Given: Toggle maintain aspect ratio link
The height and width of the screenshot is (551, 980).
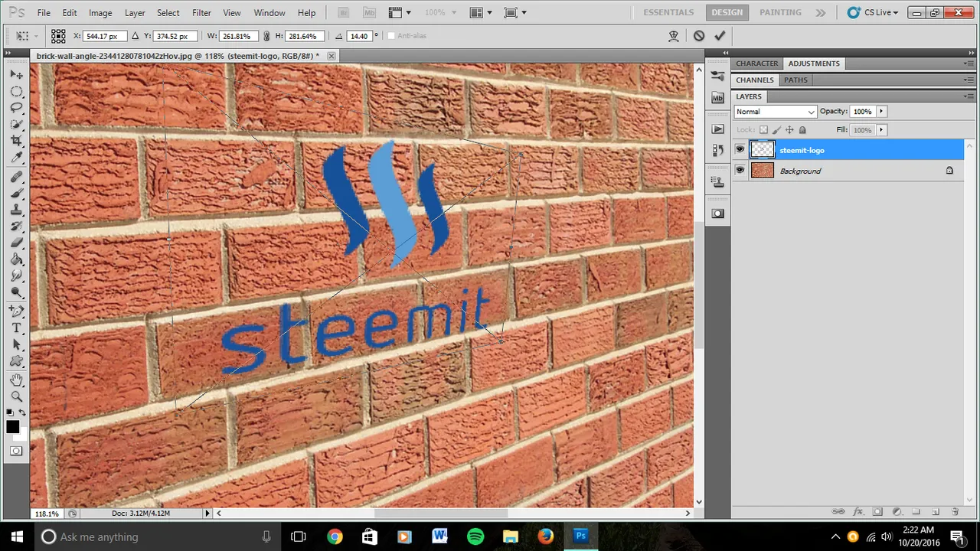Looking at the screenshot, I should coord(266,36).
